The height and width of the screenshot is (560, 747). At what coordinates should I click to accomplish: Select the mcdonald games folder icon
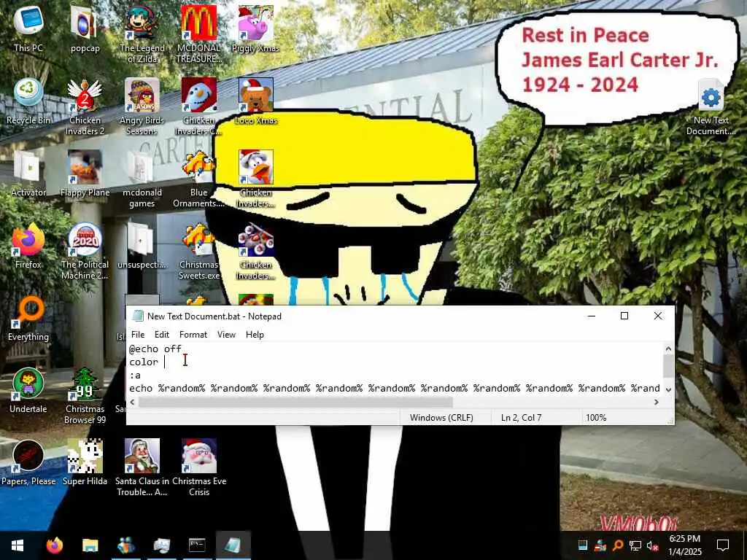[142, 179]
